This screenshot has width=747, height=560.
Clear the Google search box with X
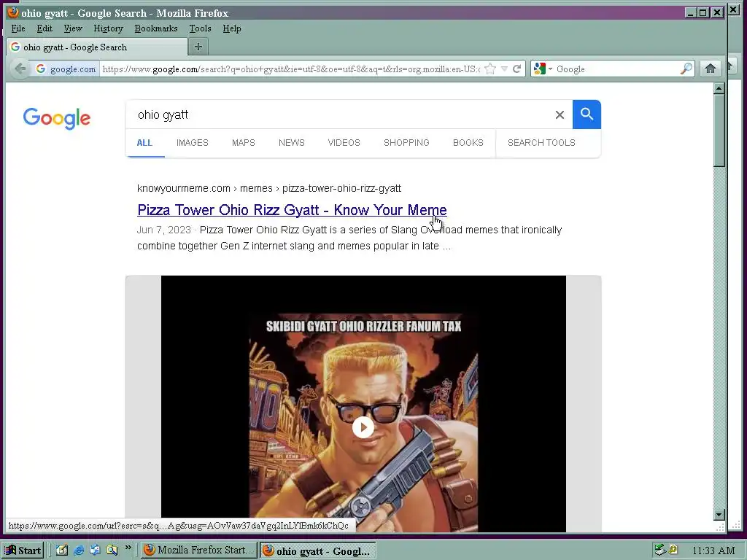point(560,114)
